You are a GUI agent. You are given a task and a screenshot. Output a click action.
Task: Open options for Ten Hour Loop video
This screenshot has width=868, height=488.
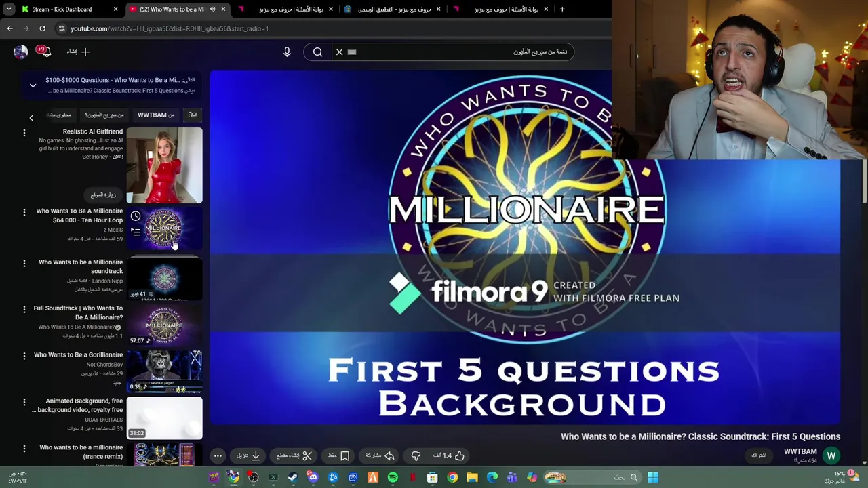click(24, 213)
